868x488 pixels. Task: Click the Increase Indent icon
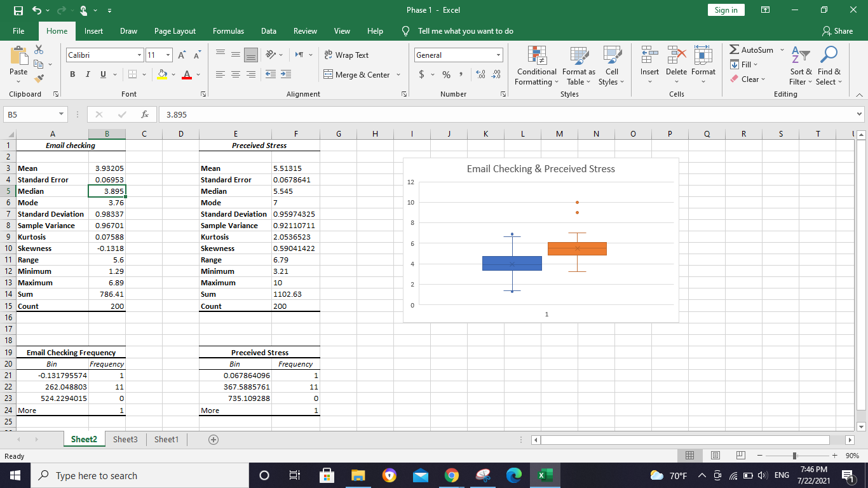286,75
